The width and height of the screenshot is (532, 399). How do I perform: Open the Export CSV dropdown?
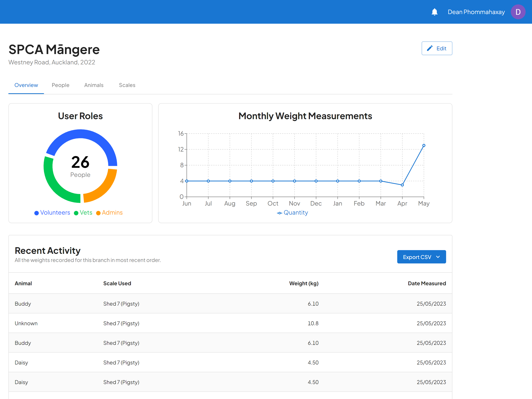point(421,257)
